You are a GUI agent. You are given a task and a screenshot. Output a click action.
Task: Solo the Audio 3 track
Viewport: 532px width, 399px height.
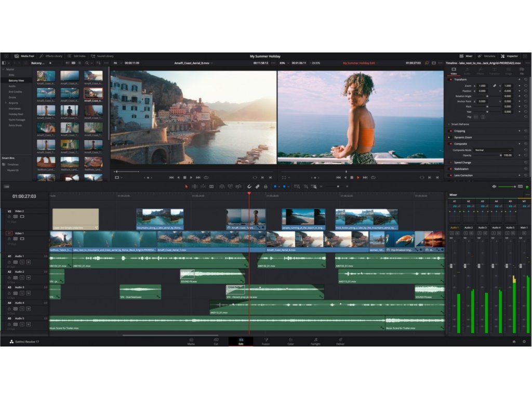pyautogui.click(x=22, y=293)
